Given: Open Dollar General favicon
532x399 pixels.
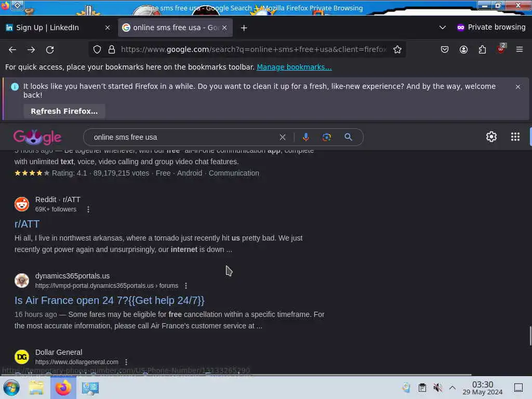Looking at the screenshot, I should coord(22,357).
